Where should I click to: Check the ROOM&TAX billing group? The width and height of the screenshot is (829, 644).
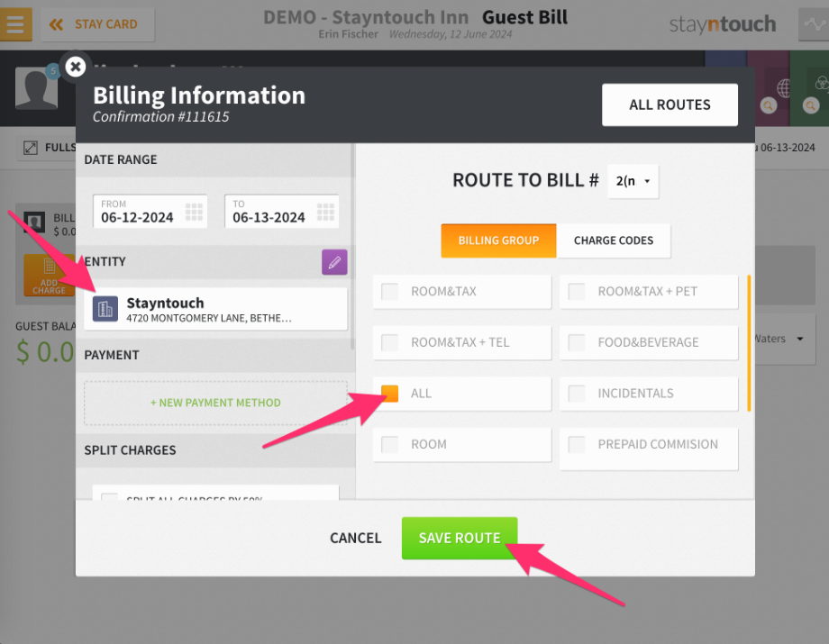pyautogui.click(x=389, y=292)
